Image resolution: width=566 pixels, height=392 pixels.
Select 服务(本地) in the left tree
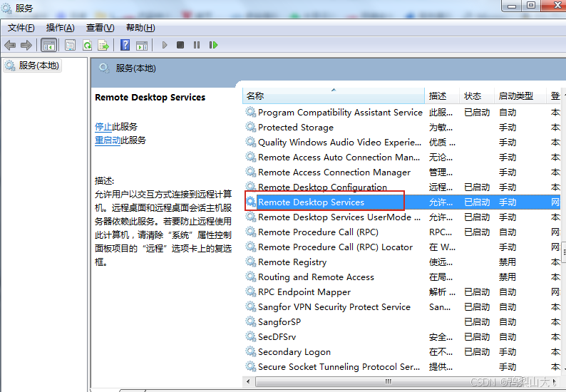tap(38, 65)
